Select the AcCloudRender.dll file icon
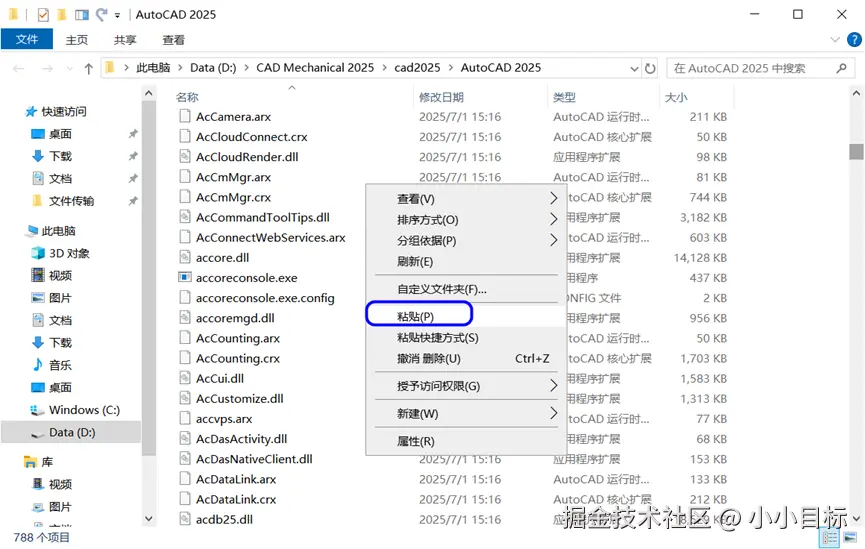 point(185,156)
